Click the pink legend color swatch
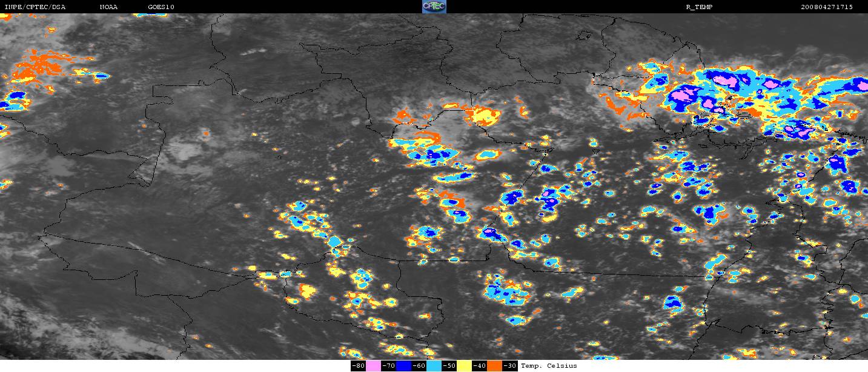 pyautogui.click(x=373, y=366)
